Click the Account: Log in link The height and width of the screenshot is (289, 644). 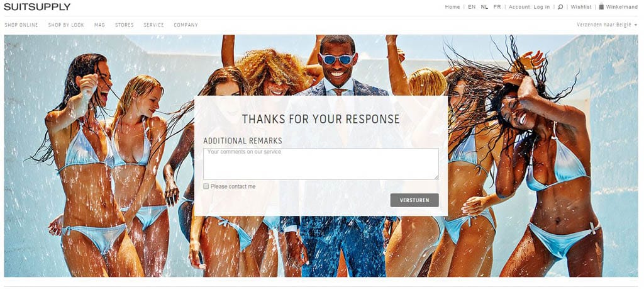click(x=530, y=7)
